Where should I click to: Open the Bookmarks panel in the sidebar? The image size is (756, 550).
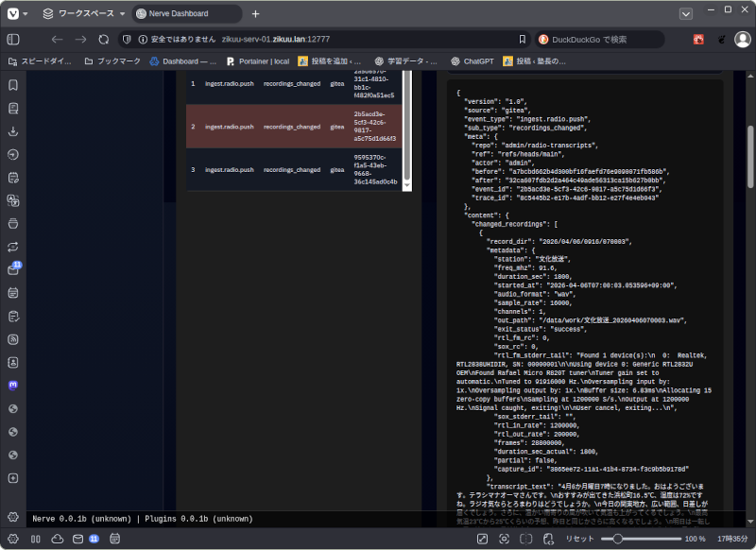point(13,85)
